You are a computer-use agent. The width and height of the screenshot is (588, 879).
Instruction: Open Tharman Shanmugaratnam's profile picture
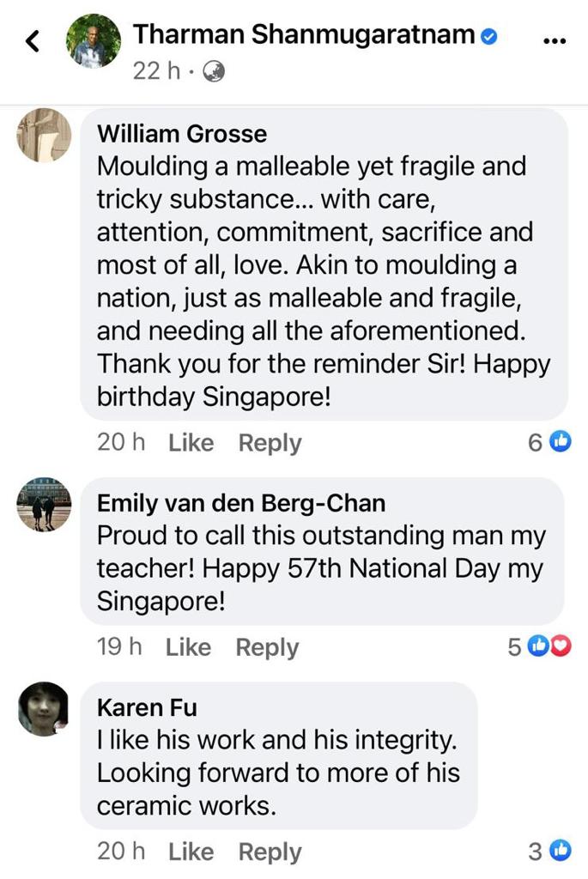click(x=94, y=41)
